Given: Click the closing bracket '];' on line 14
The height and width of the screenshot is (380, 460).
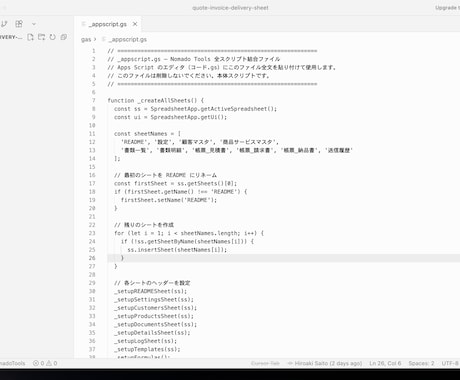Looking at the screenshot, I should 117,159.
